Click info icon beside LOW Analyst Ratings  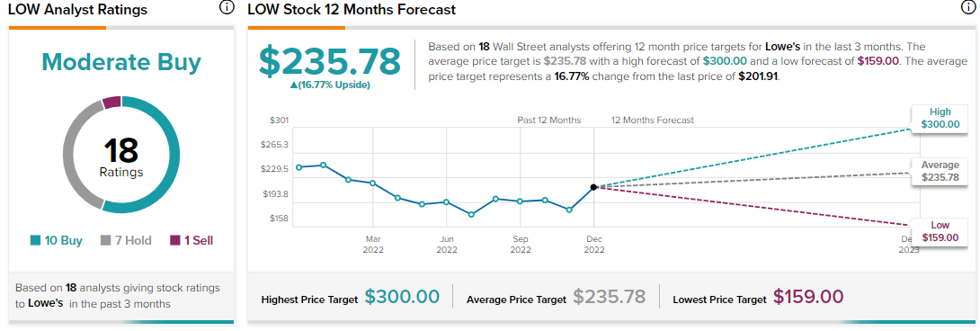coord(227,7)
